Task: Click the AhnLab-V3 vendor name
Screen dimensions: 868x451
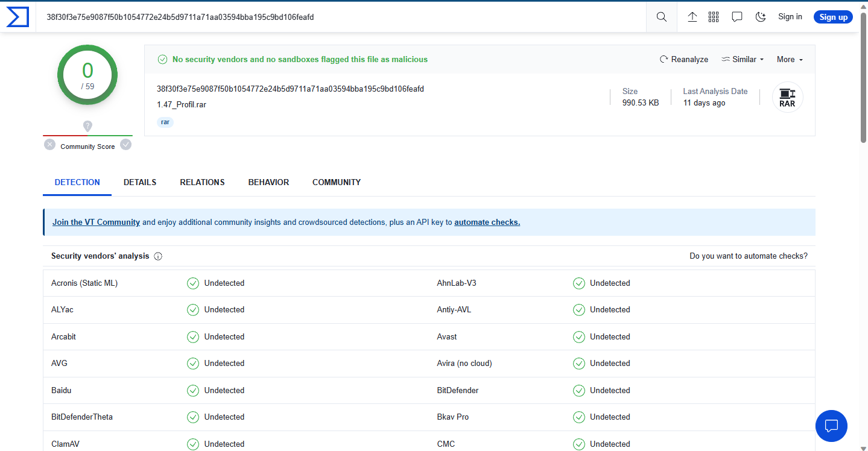Action: click(x=457, y=283)
